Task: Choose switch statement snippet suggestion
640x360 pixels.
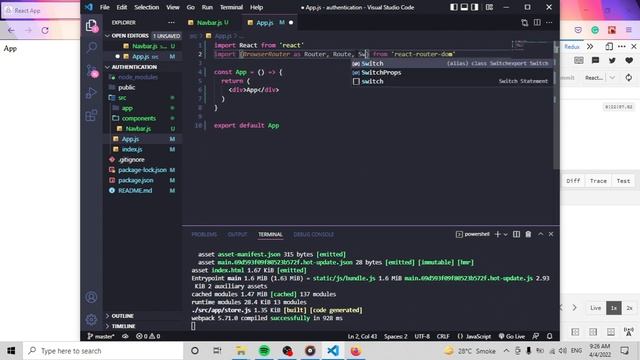Action: click(452, 81)
